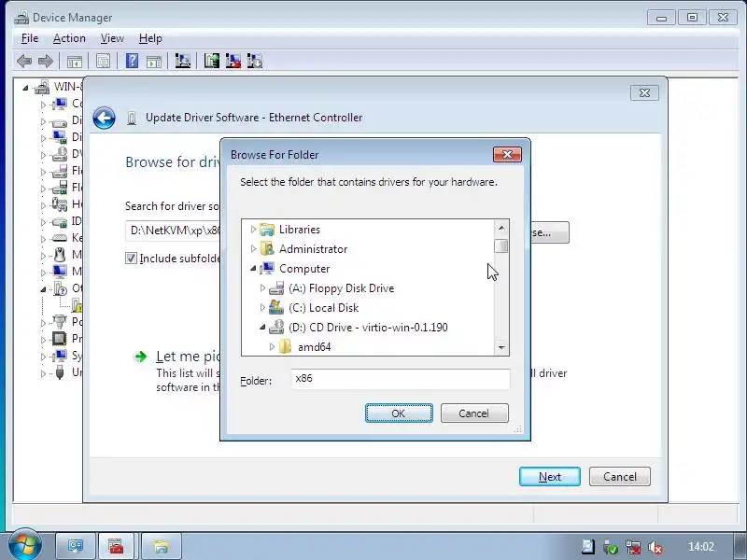The height and width of the screenshot is (560, 747).
Task: Select the processor chip icon in Device Manager tree
Action: tap(60, 339)
